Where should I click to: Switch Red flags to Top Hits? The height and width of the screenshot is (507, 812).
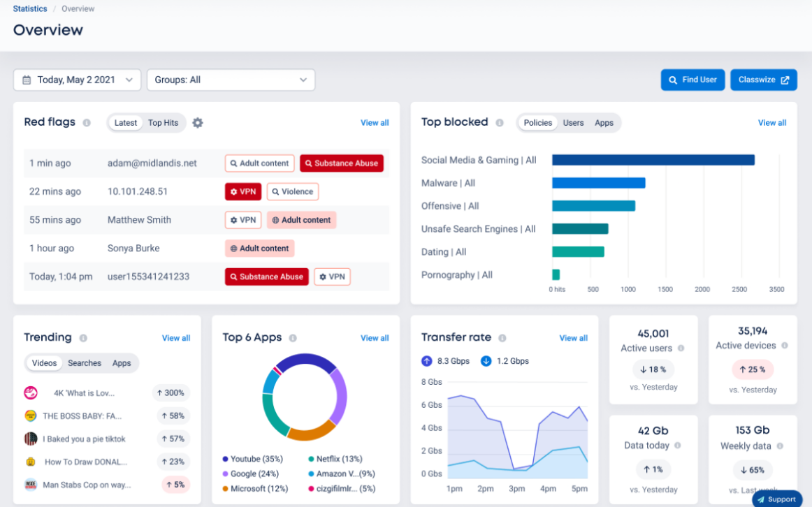[163, 123]
